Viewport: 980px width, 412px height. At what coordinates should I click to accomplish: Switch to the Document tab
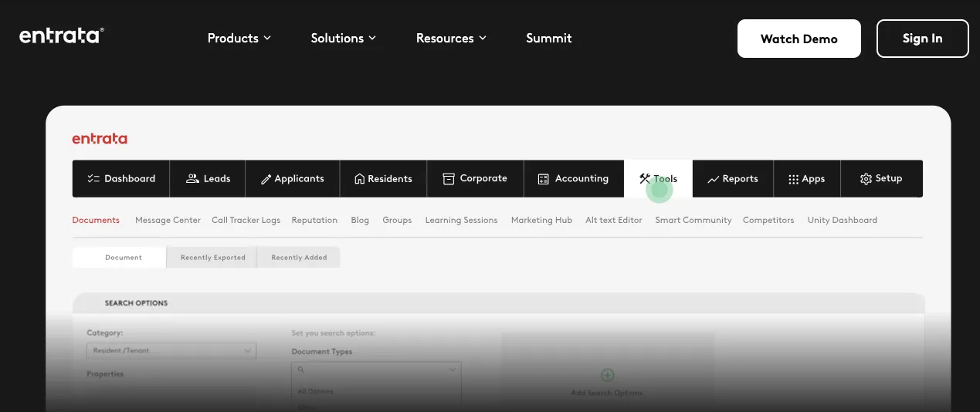point(120,257)
